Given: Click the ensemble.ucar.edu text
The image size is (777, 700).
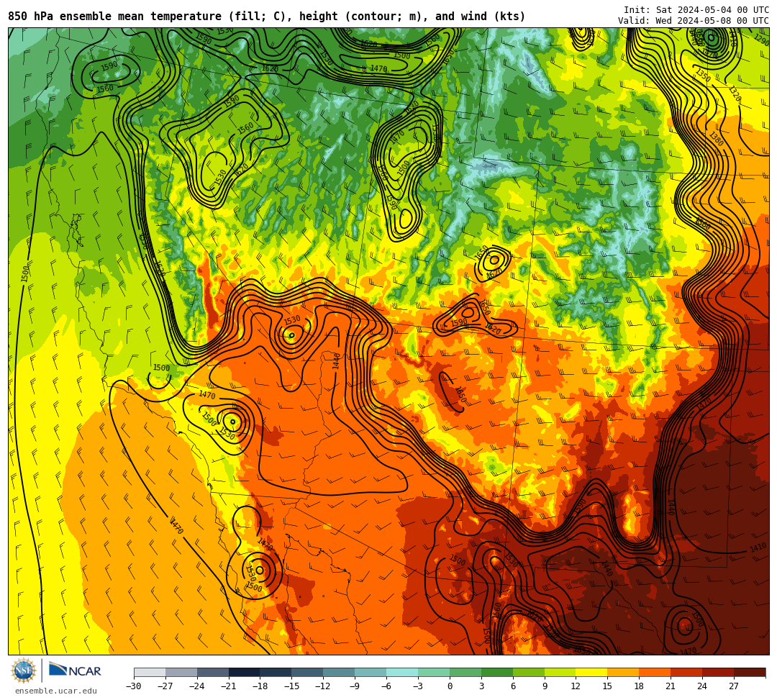Looking at the screenshot, I should (55, 691).
